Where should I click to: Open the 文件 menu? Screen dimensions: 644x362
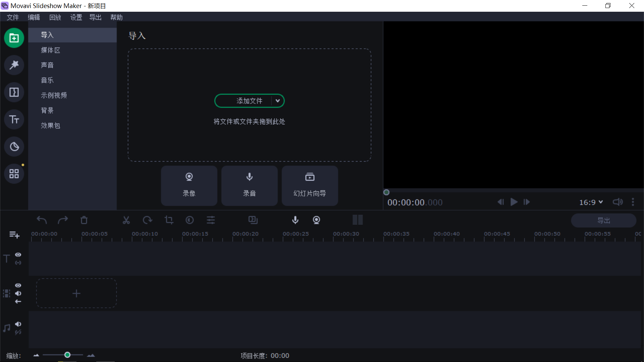13,17
